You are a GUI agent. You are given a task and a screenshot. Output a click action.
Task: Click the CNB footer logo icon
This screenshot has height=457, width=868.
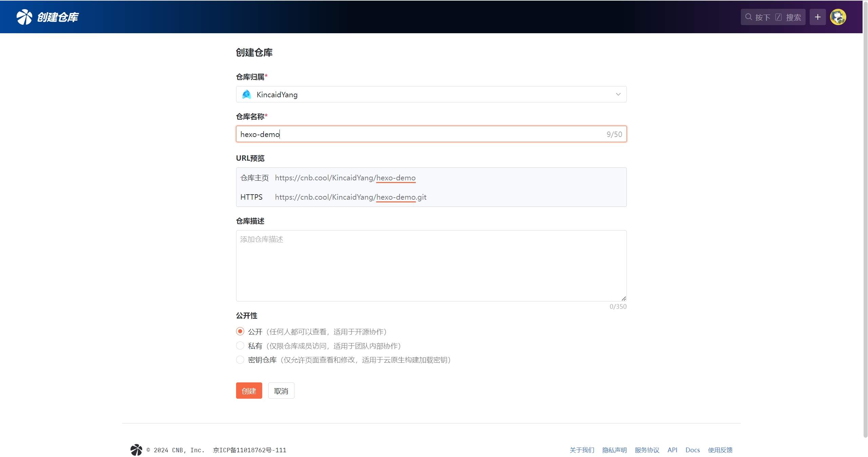(136, 450)
